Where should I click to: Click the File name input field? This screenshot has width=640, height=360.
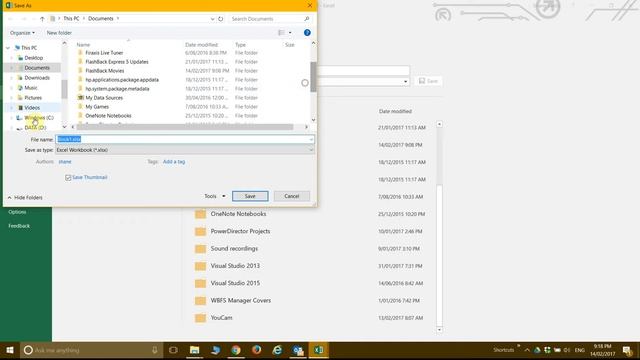pyautogui.click(x=185, y=140)
